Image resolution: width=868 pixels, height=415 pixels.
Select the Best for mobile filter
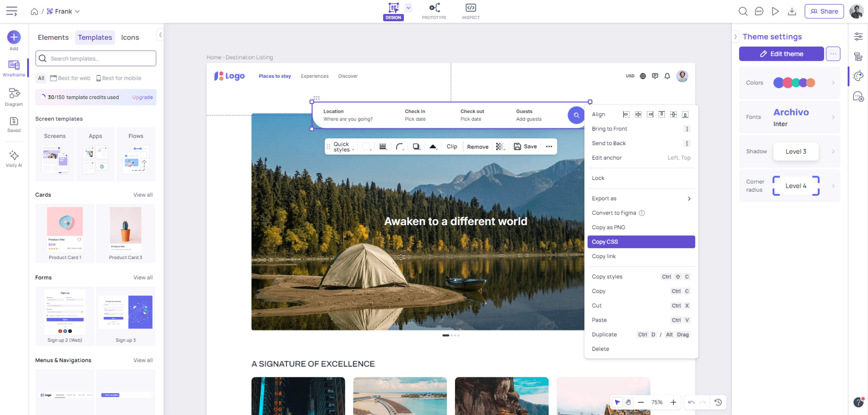click(118, 78)
